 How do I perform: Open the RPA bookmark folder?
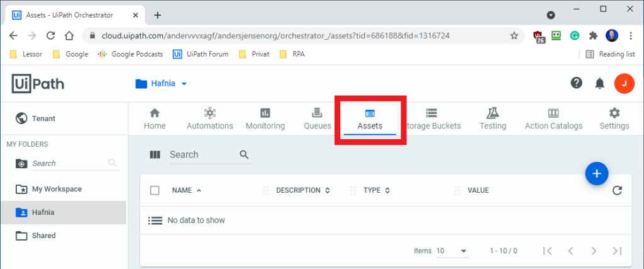pyautogui.click(x=292, y=54)
